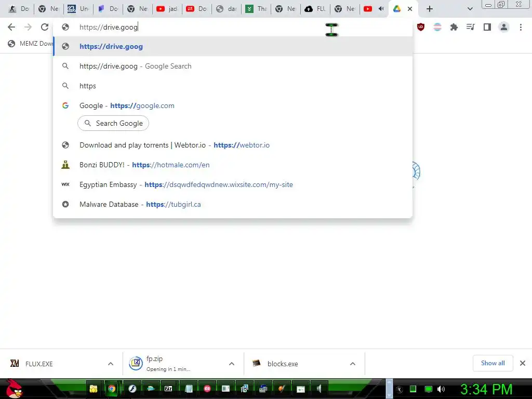532x399 pixels.
Task: Switch to the first 'Do' tab
Action: point(19,9)
